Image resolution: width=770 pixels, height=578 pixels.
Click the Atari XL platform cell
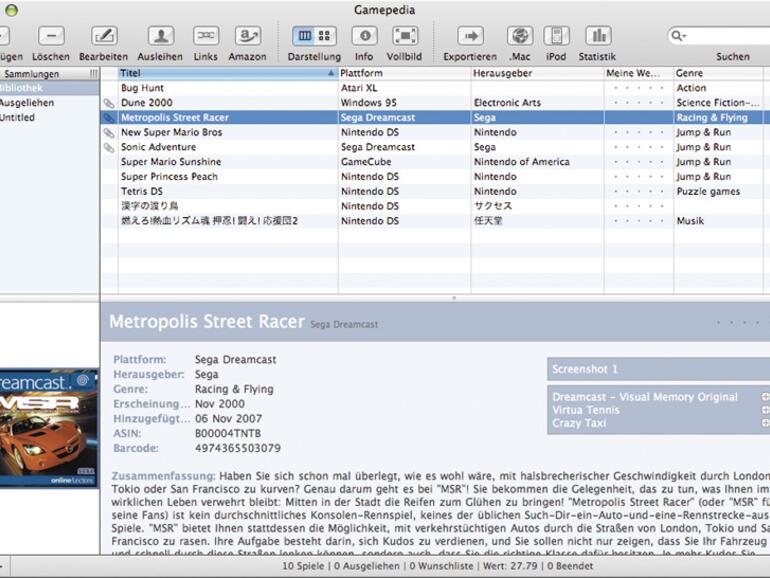click(x=359, y=88)
